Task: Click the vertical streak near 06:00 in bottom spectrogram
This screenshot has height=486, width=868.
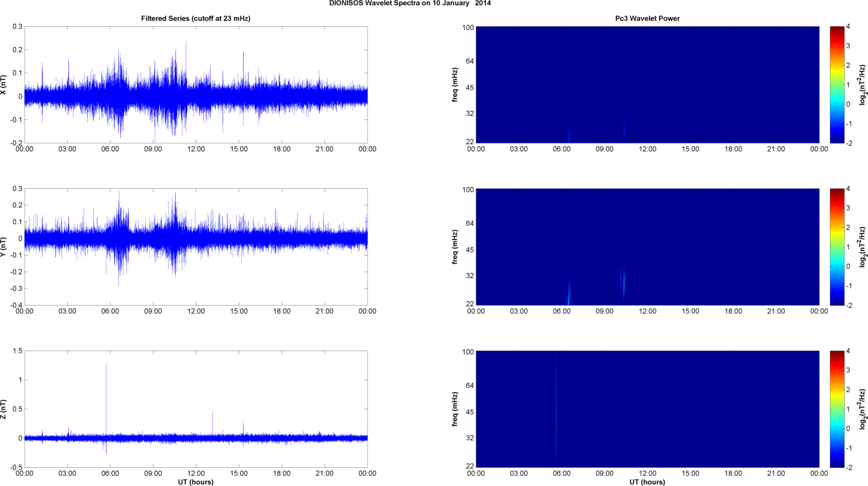Action: [x=556, y=409]
